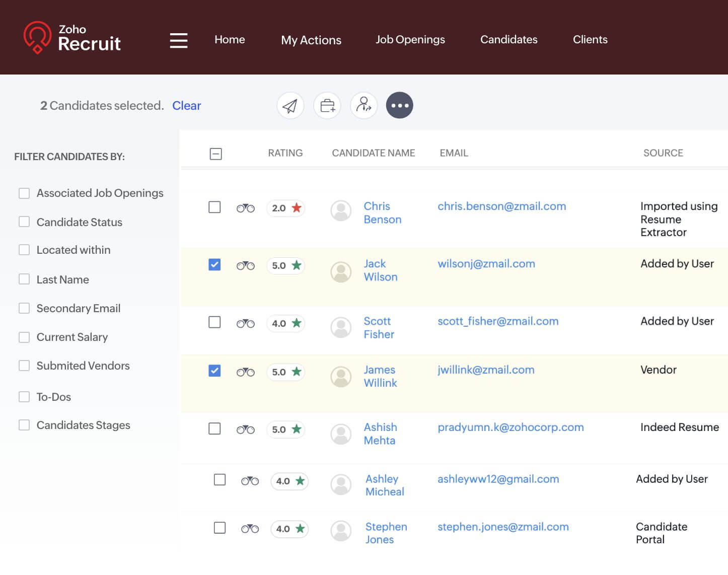Select the Ashley Micheal row checkbox
Viewport: 728px width, 575px height.
[x=220, y=479]
